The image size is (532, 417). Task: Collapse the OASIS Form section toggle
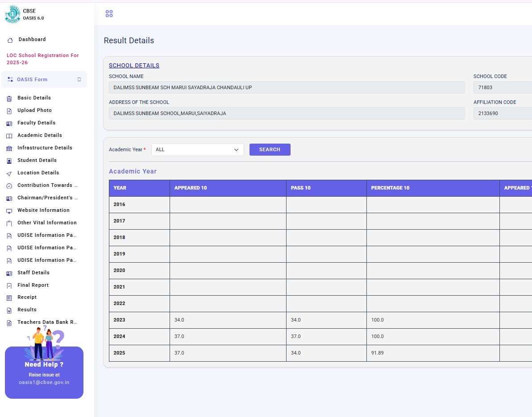coord(79,79)
